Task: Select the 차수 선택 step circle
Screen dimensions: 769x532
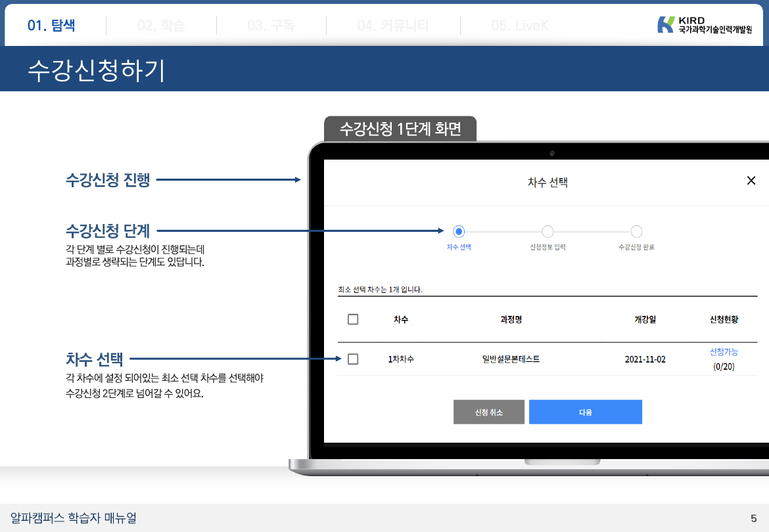Action: pyautogui.click(x=459, y=231)
